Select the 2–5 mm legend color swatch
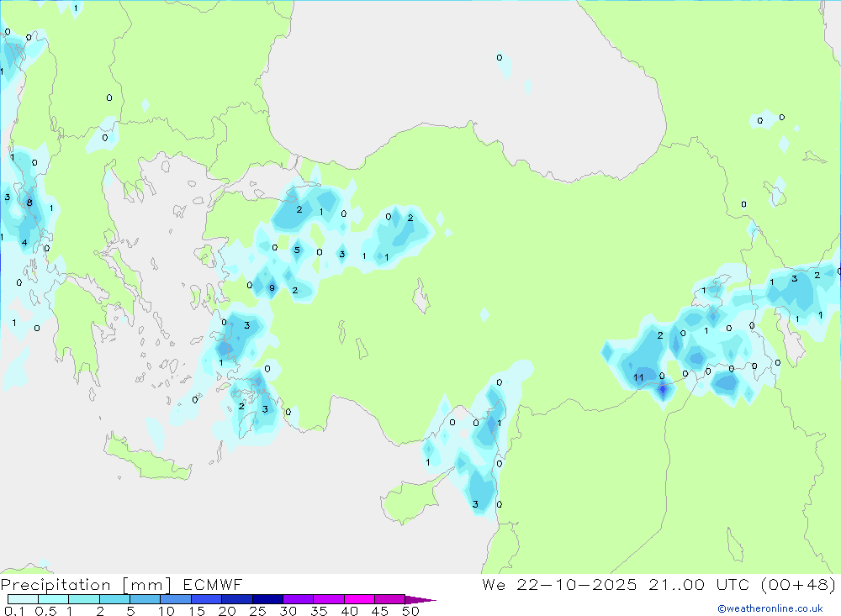 point(114,599)
